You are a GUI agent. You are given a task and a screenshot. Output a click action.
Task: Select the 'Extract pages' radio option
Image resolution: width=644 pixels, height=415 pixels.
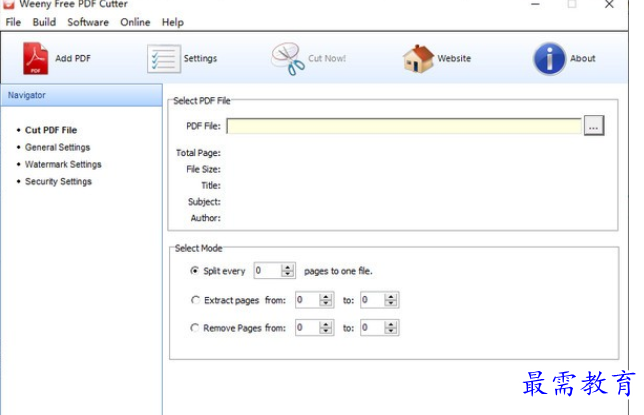[x=195, y=300]
